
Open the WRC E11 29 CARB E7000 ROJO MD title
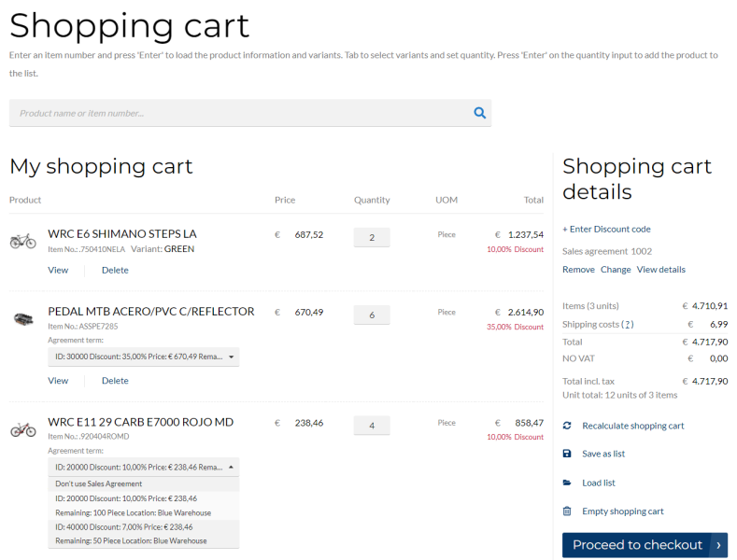coord(140,422)
